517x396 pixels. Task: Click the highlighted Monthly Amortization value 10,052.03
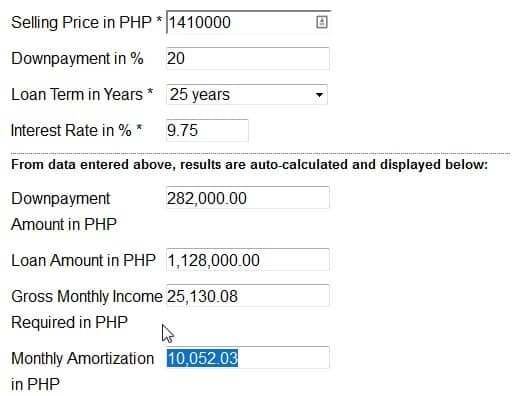point(202,358)
